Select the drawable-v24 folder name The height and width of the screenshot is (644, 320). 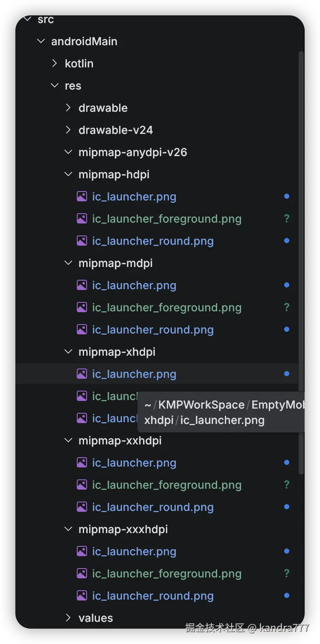(116, 130)
